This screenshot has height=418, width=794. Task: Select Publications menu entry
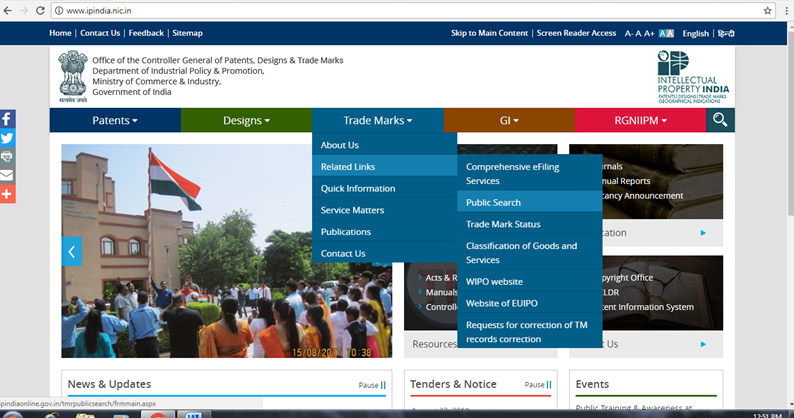tap(384, 232)
